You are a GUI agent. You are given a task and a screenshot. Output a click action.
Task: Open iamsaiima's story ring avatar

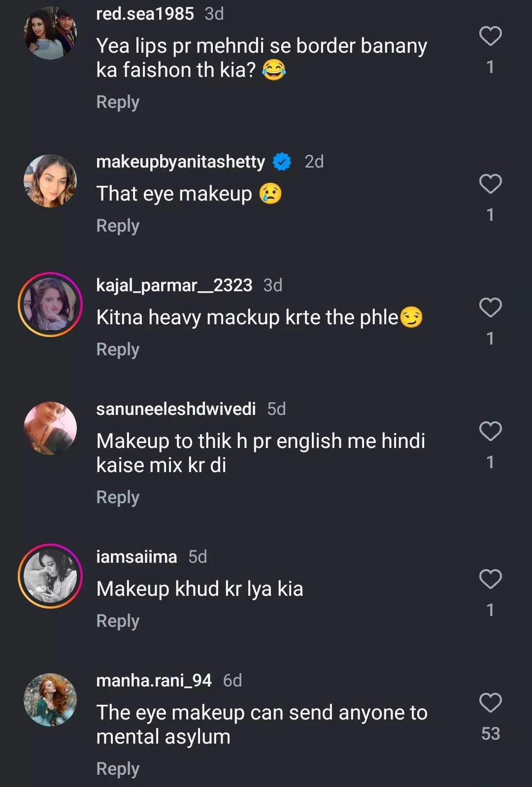(50, 576)
